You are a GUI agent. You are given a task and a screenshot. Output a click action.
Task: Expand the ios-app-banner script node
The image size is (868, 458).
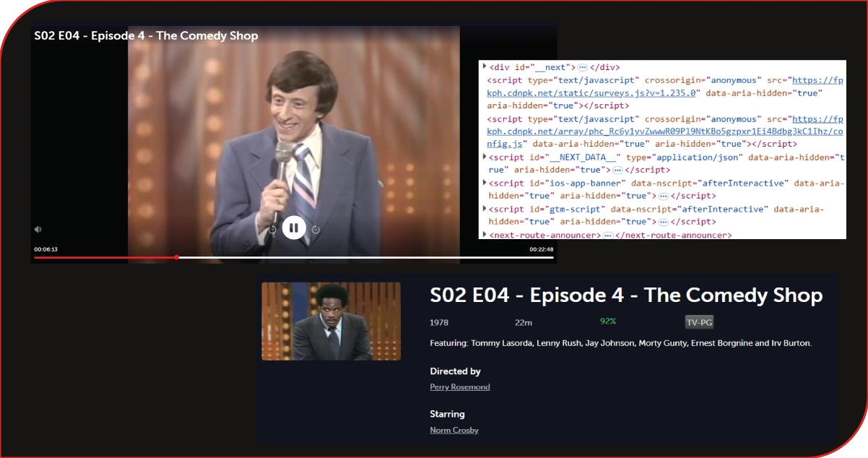[485, 183]
